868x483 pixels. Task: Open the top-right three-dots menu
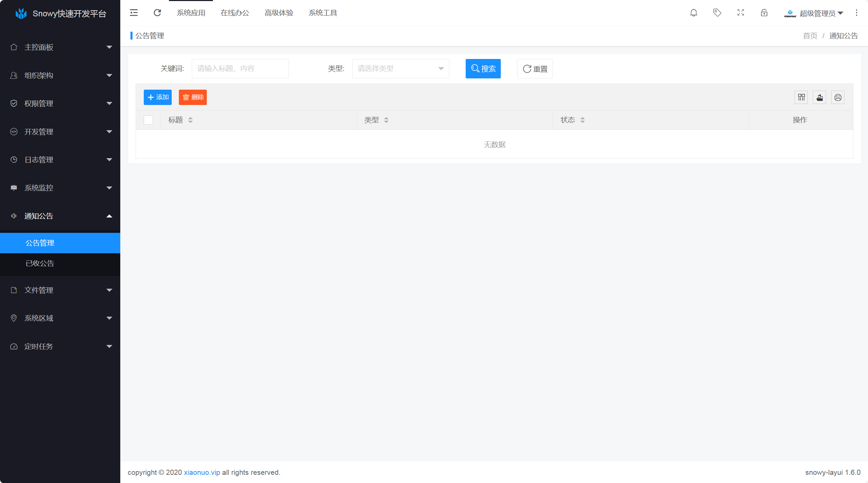[x=856, y=13]
